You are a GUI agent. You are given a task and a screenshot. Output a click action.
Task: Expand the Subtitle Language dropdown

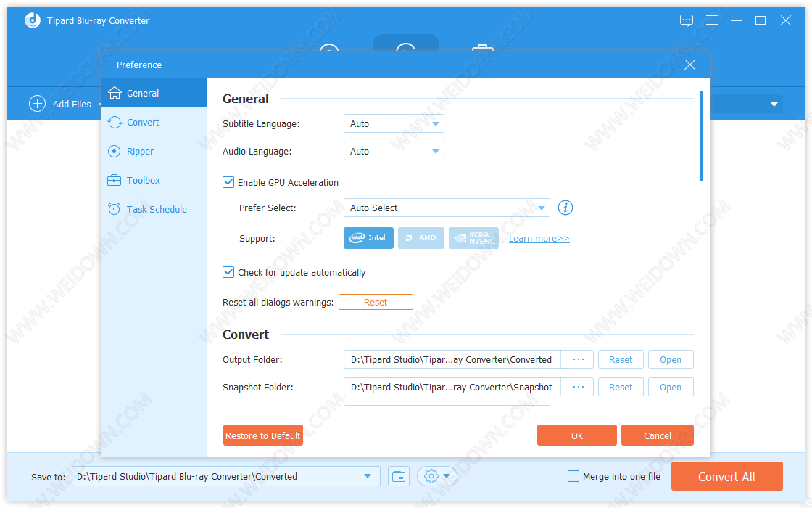[x=394, y=124]
